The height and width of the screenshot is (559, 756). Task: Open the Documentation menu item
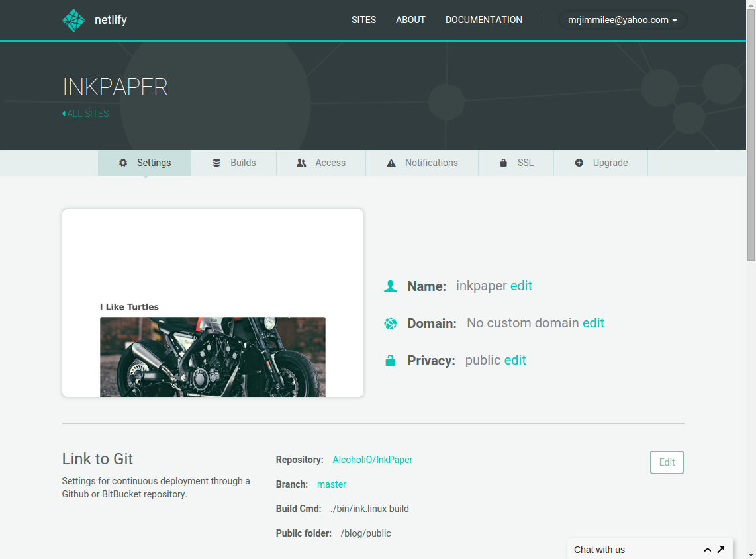[x=483, y=20]
